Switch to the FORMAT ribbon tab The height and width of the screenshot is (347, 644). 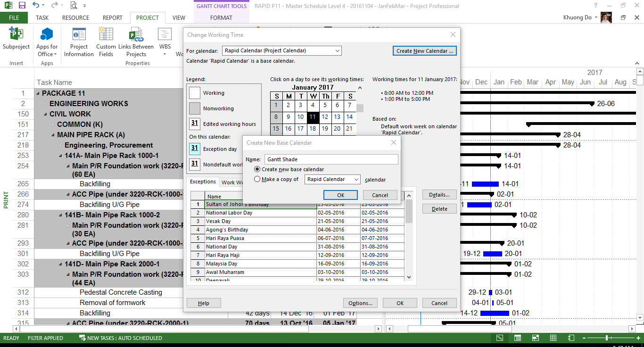[221, 18]
